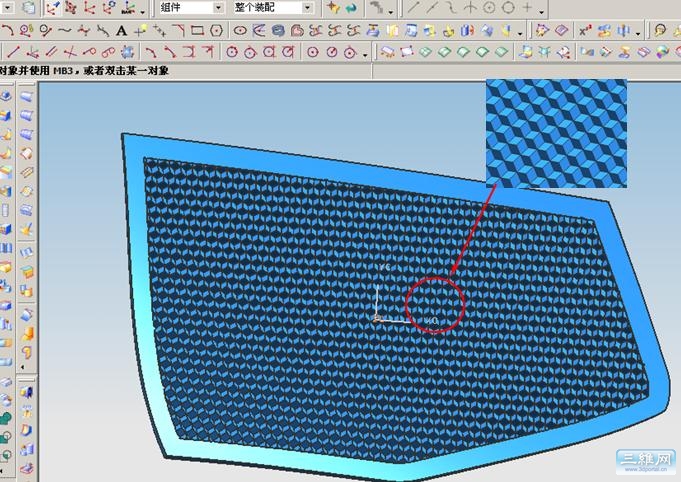Click the Text 'A' tool icon
The height and width of the screenshot is (482, 681).
pos(121,31)
